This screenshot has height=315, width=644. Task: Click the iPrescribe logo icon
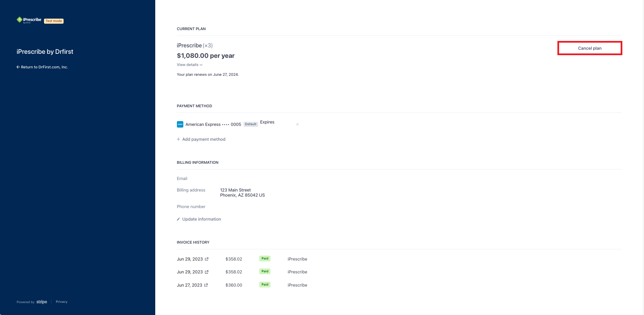click(20, 20)
